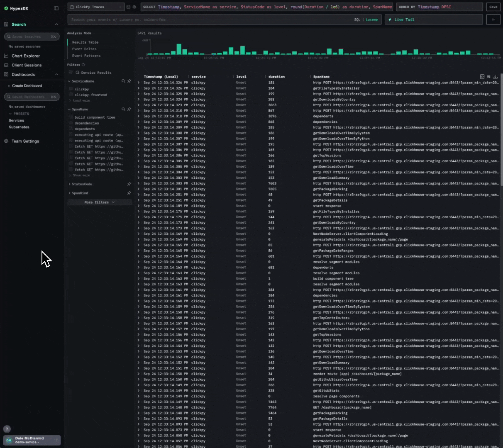This screenshot has width=503, height=448.
Task: Open the data source settings gear icon
Action: point(134,7)
